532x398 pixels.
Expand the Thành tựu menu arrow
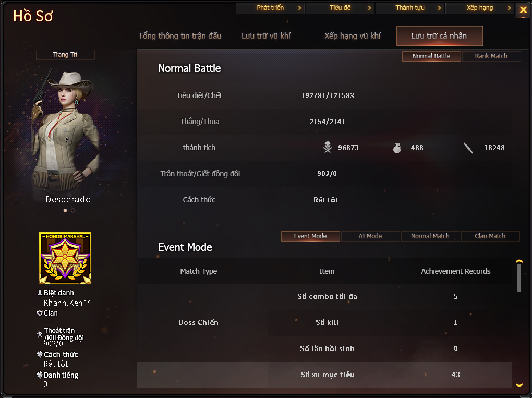[439, 8]
